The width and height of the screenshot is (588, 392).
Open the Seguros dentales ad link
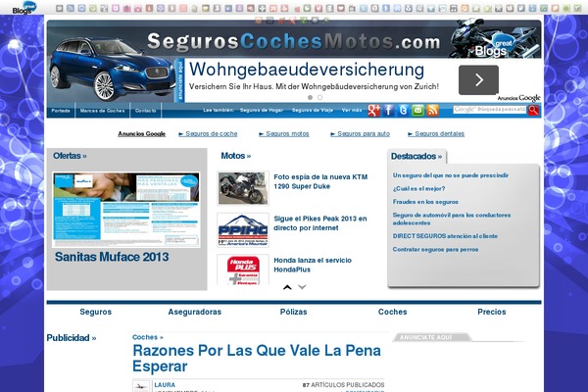(436, 134)
